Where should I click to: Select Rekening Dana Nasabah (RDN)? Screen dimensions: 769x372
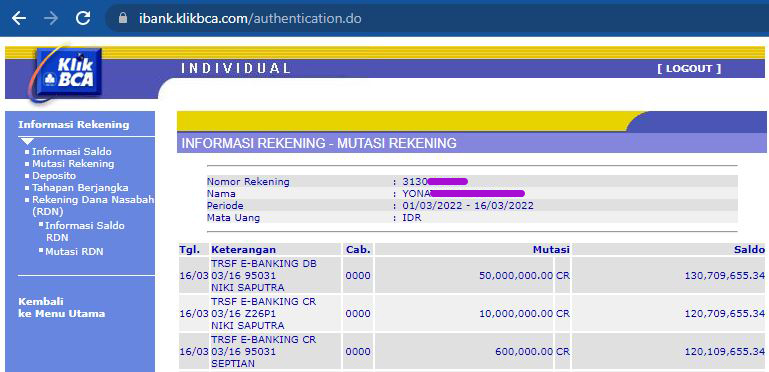pos(93,206)
